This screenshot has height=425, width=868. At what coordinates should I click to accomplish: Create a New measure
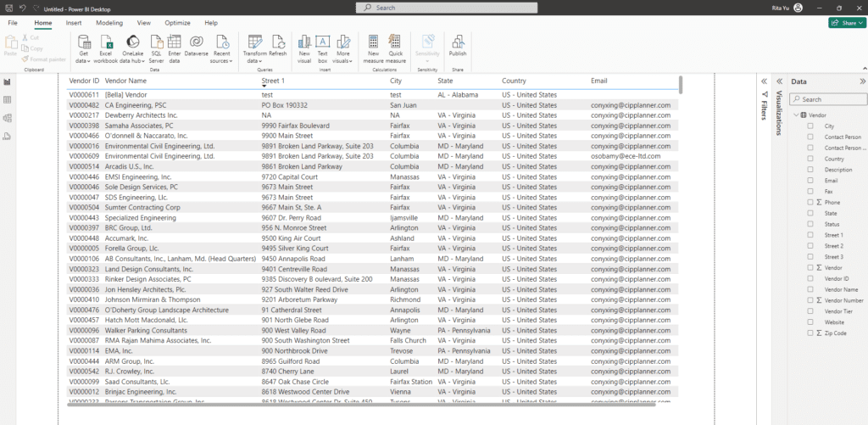point(373,42)
